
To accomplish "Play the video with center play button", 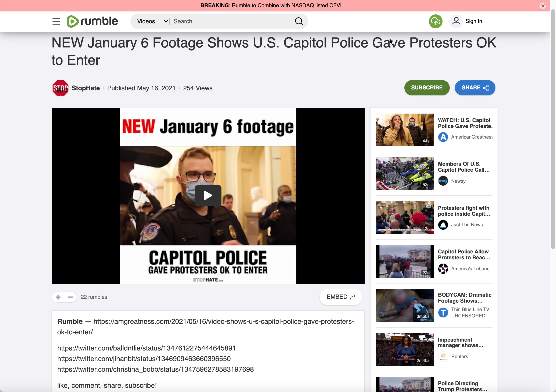I will tap(208, 196).
